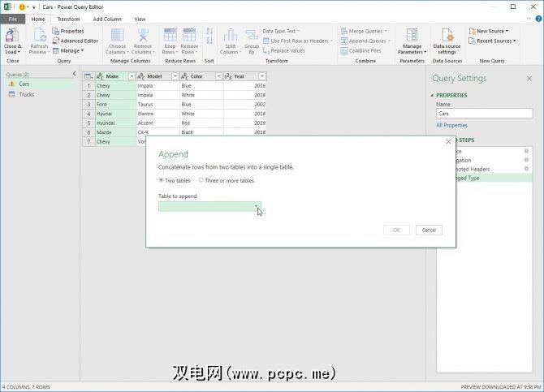Image resolution: width=544 pixels, height=392 pixels.
Task: Select the Trucks query in Queries pane
Action: (x=41, y=94)
